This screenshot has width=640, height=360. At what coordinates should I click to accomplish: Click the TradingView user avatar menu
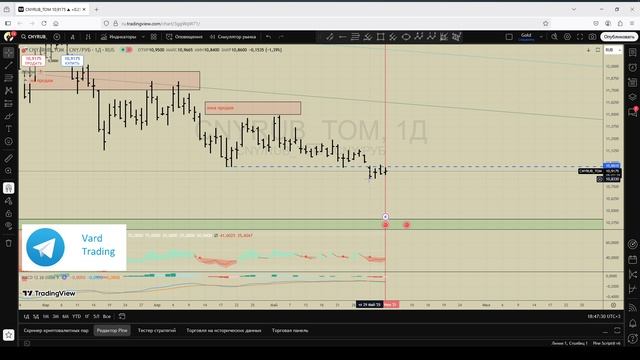9,37
